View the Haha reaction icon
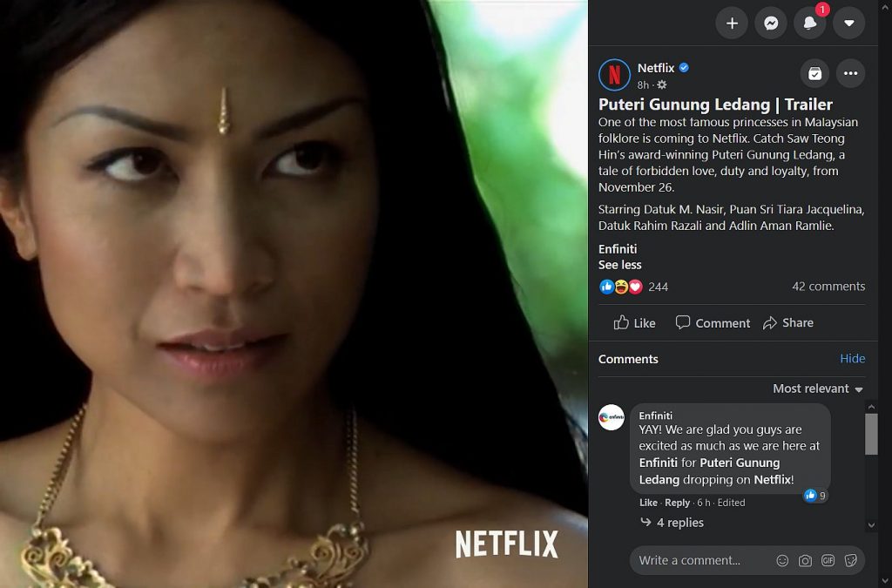892x588 pixels. tap(620, 287)
